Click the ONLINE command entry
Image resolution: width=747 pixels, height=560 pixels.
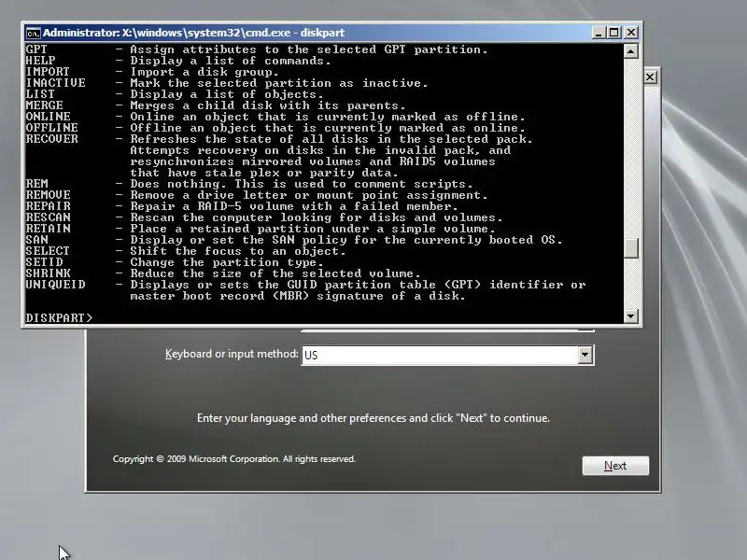click(49, 117)
